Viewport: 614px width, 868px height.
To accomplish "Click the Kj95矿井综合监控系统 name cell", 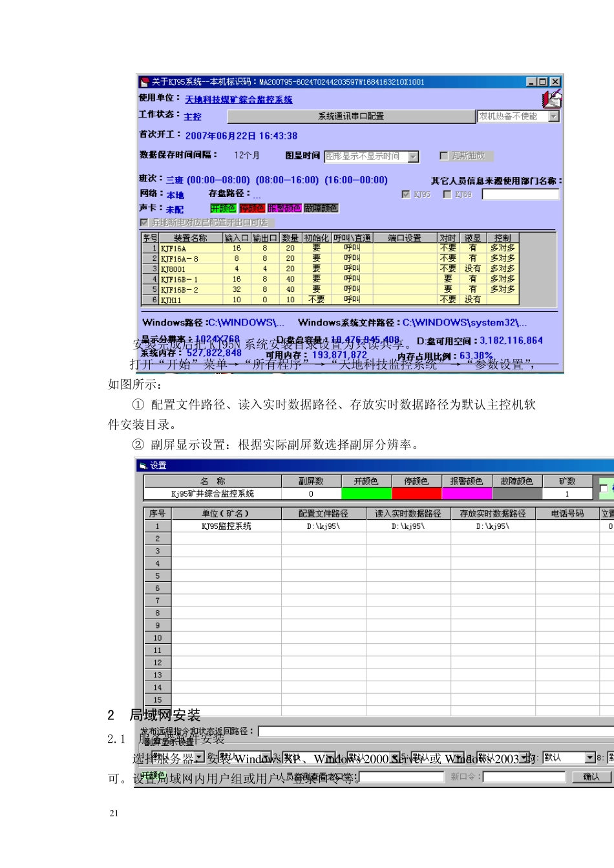I will tap(213, 493).
